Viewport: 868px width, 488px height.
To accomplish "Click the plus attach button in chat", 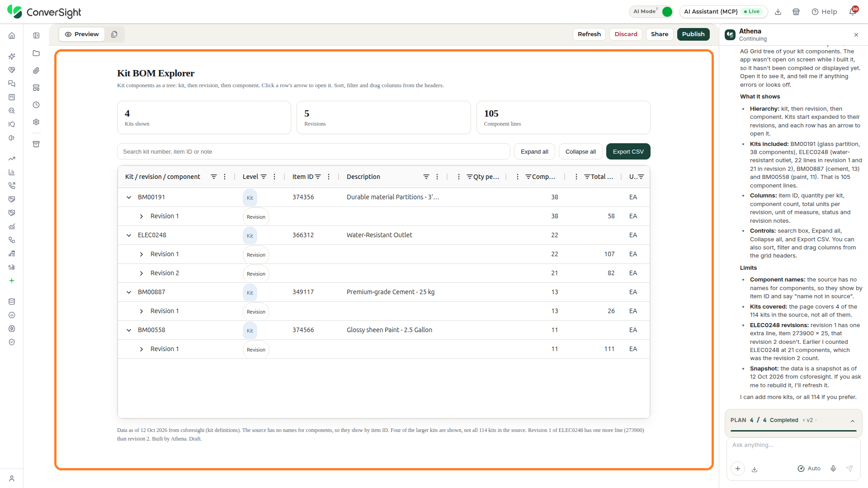I will pyautogui.click(x=738, y=469).
